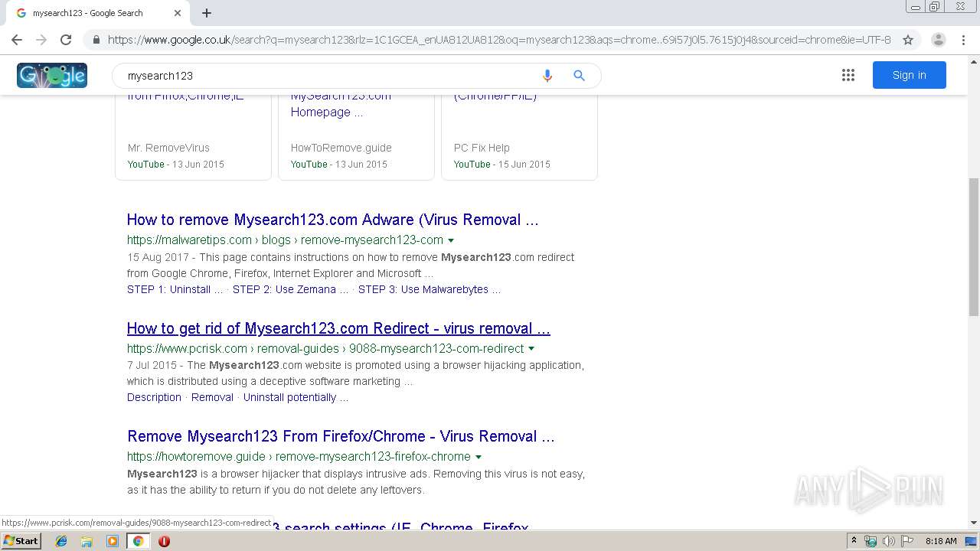
Task: Open the red antivirus taskbar icon
Action: [x=164, y=541]
